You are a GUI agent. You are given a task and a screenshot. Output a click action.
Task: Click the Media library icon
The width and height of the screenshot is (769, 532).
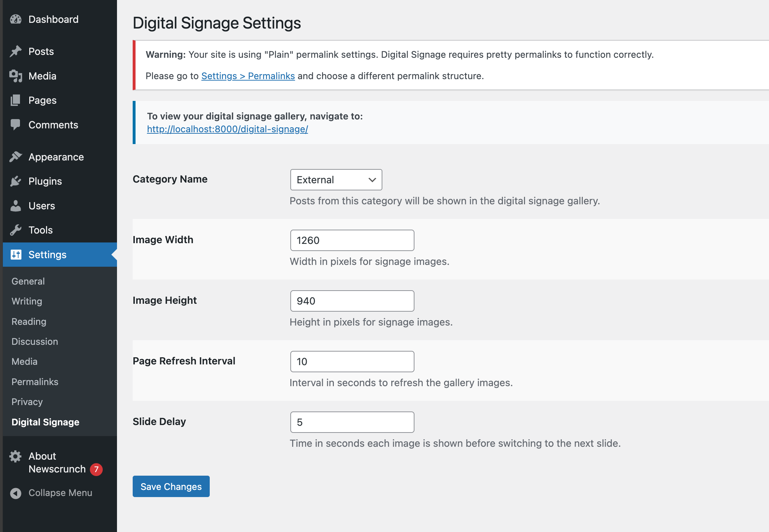pos(16,76)
